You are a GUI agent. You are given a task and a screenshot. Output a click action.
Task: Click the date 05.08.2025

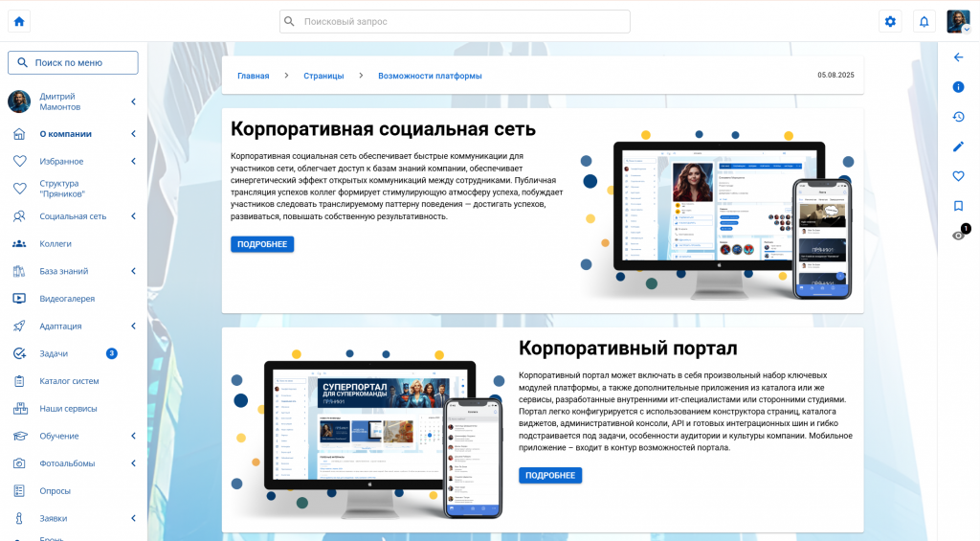pyautogui.click(x=835, y=75)
